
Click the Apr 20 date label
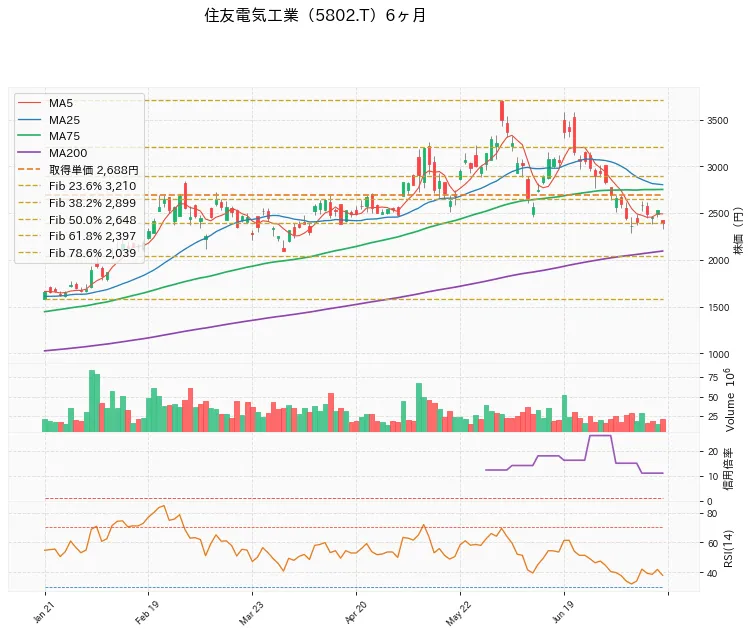click(x=356, y=612)
